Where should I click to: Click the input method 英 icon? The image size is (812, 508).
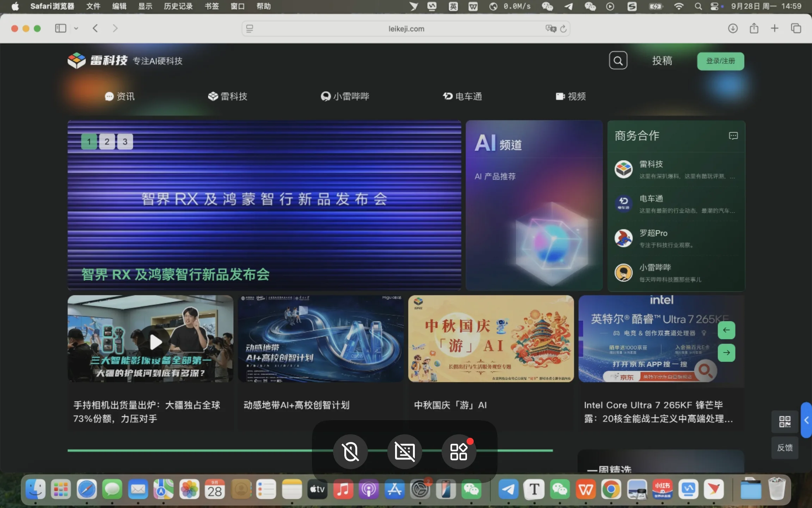click(x=453, y=6)
